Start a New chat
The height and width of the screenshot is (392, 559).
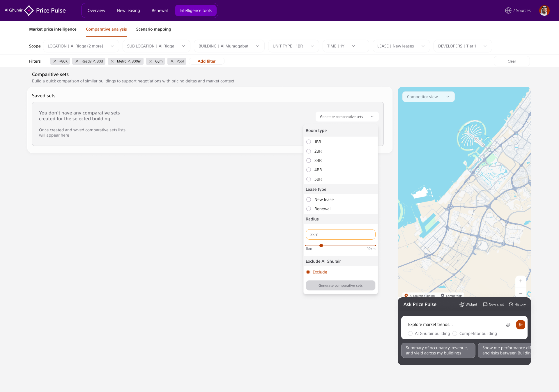point(493,304)
